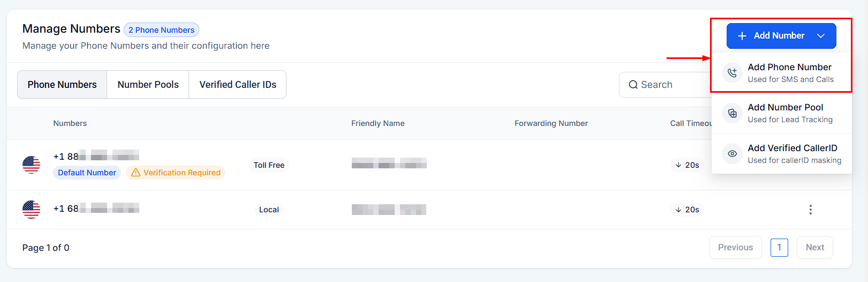The height and width of the screenshot is (282, 868).
Task: Open the three-dot menu for the Local number
Action: pos(810,210)
